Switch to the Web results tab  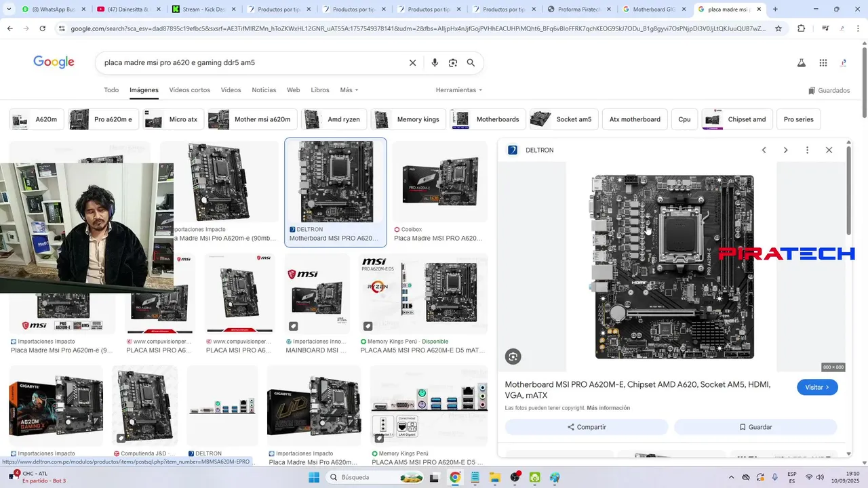coord(293,89)
